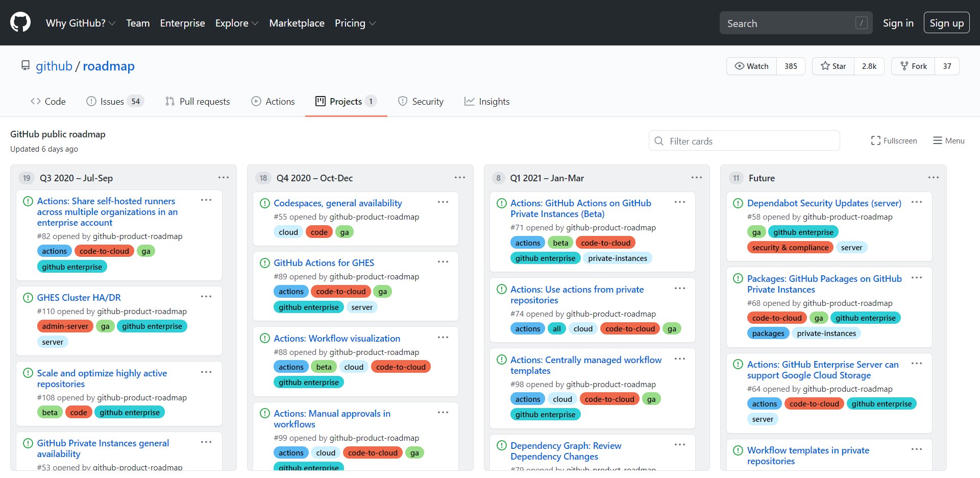Click the Fork button
The height and width of the screenshot is (478, 980).
pos(913,66)
